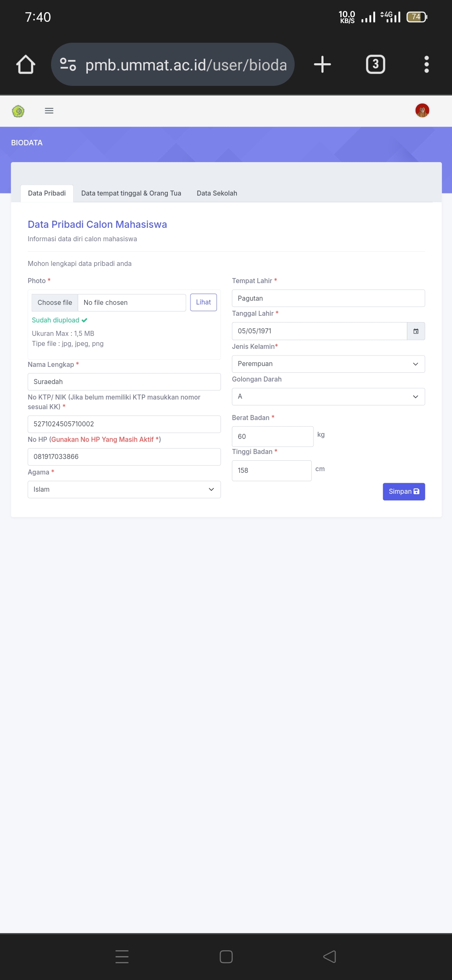The width and height of the screenshot is (452, 980).
Task: Open the browser three-dot menu
Action: point(426,64)
